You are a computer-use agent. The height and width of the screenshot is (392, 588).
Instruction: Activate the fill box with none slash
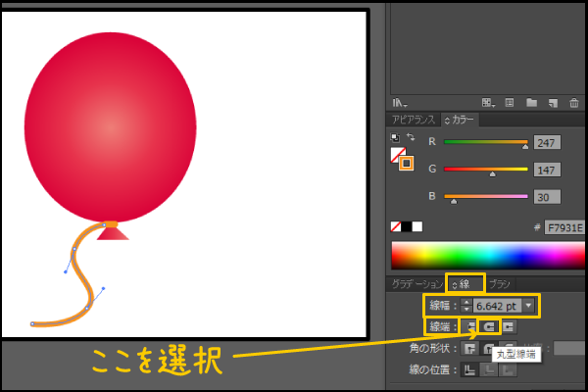pyautogui.click(x=397, y=154)
